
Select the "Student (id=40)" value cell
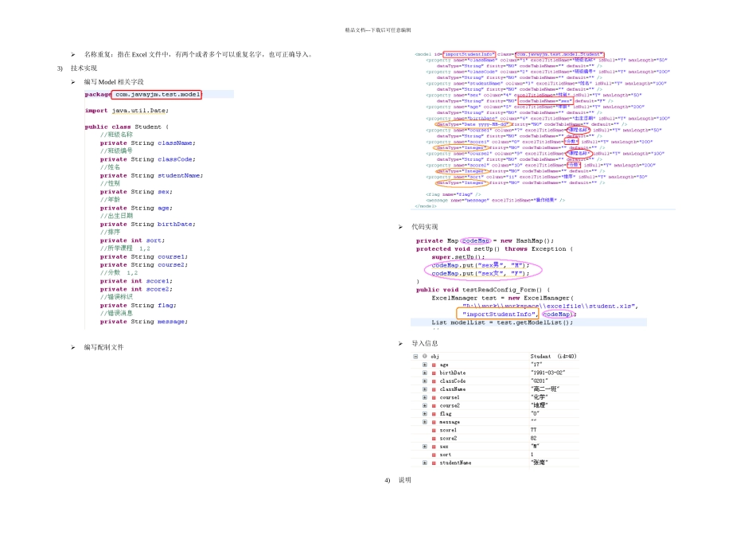(x=553, y=357)
